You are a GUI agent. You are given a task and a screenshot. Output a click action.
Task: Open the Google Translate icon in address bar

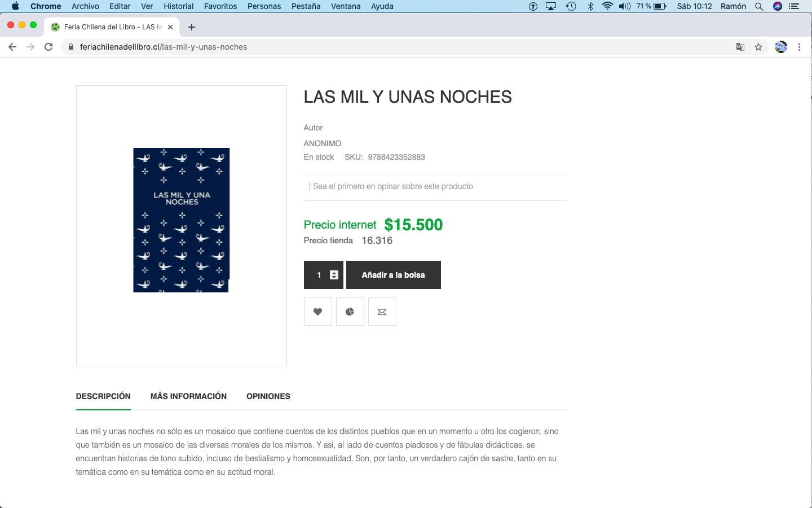click(740, 47)
